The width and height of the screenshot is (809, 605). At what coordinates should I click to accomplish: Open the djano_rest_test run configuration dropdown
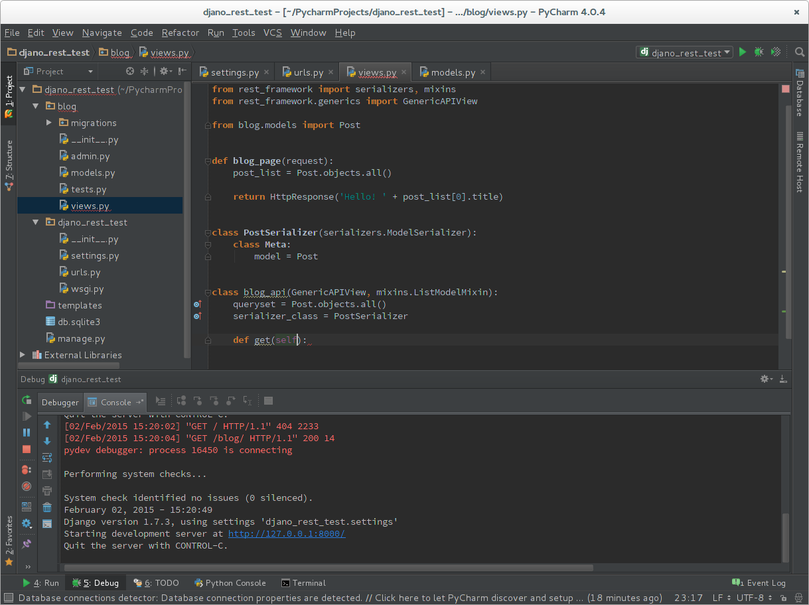[685, 52]
